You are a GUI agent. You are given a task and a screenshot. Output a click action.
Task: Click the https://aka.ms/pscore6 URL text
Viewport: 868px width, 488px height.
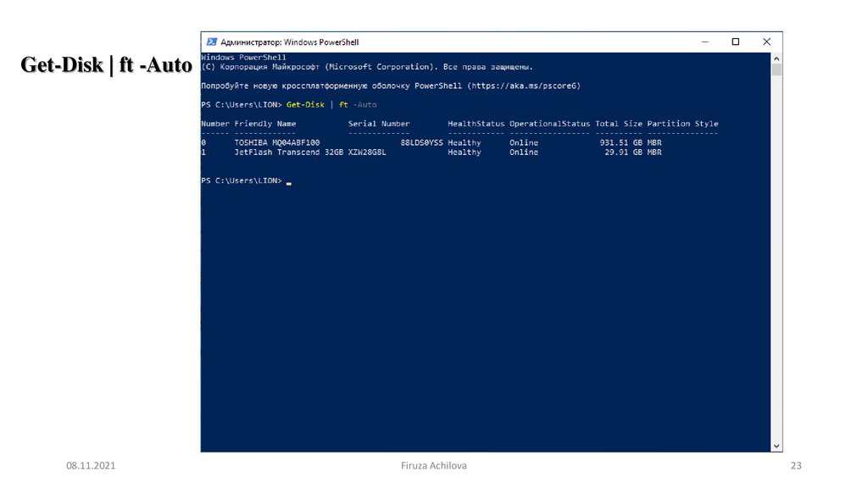pos(524,86)
